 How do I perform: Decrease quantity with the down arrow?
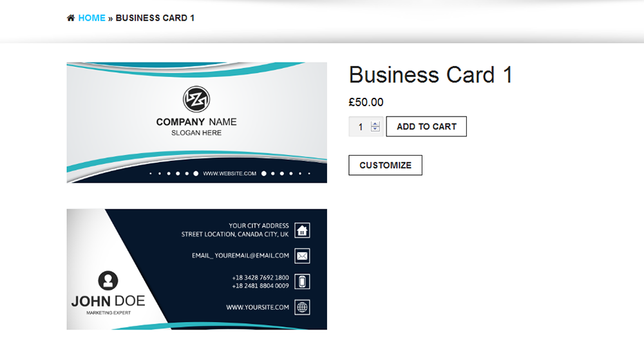pos(375,129)
